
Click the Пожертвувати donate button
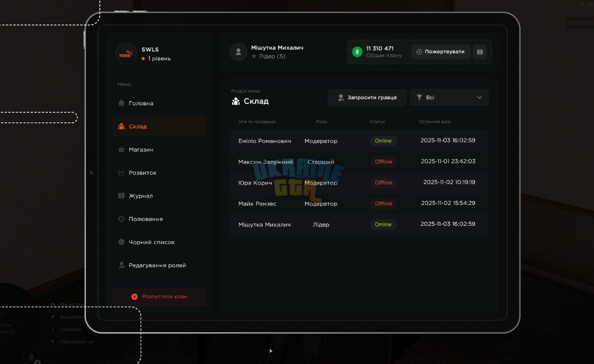[x=441, y=52]
